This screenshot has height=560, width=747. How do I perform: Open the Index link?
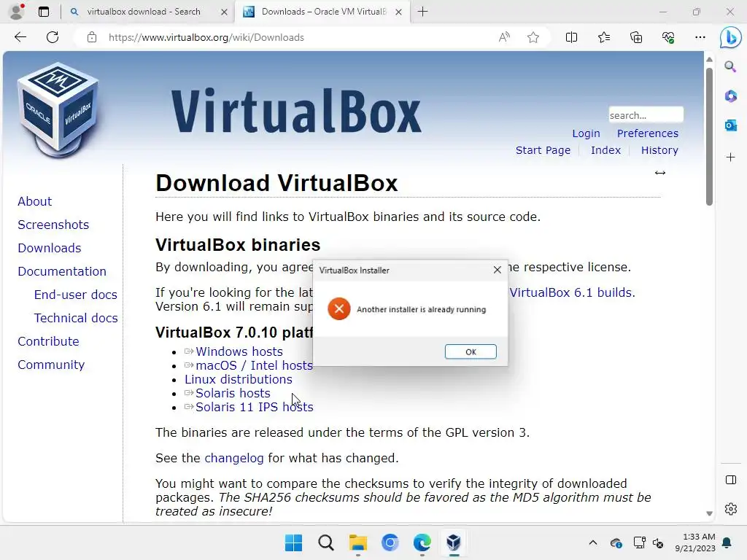pos(605,150)
